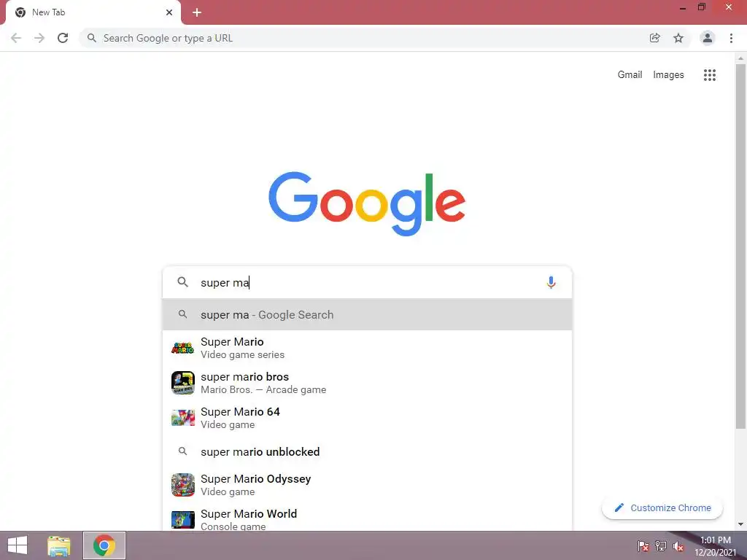Open the Chrome profile avatar icon

pos(708,38)
